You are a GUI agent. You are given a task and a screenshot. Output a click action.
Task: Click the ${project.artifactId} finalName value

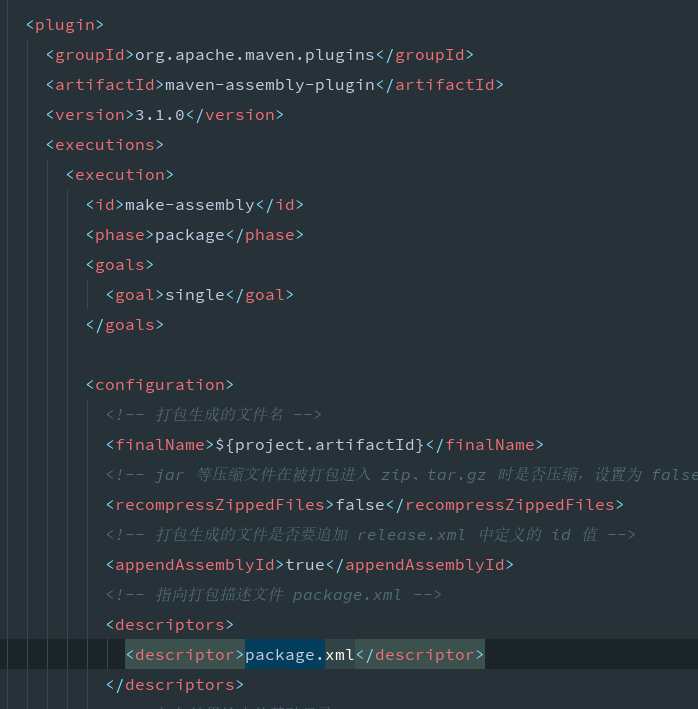(x=320, y=445)
